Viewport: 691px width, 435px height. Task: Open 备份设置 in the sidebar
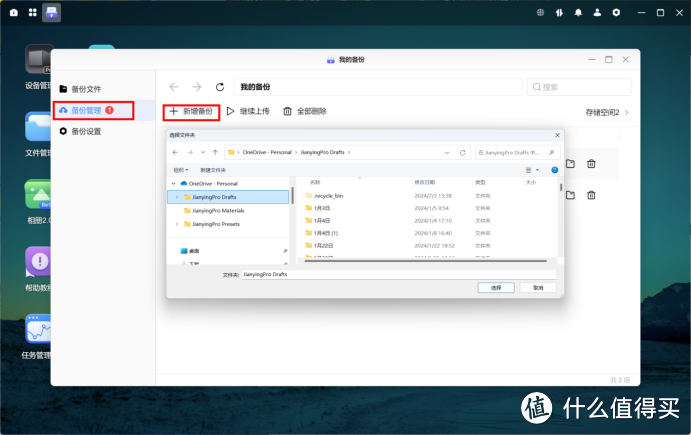(86, 131)
